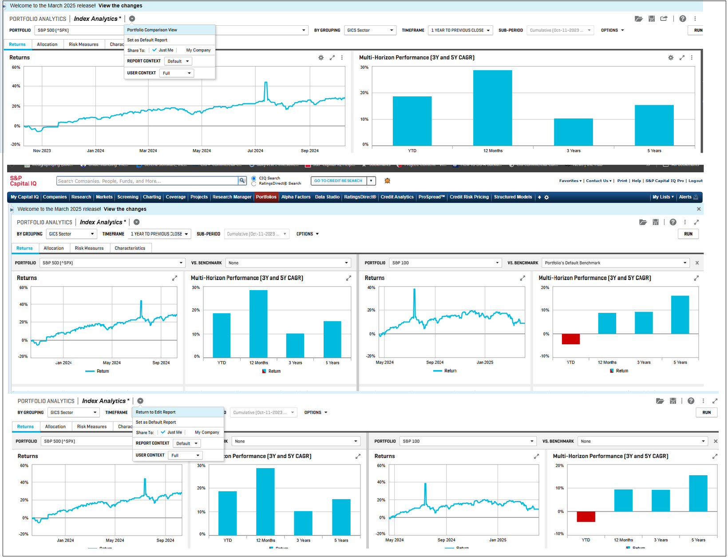Open the folder icon in the top panel toolbar
Image resolution: width=728 pixels, height=560 pixels.
639,19
